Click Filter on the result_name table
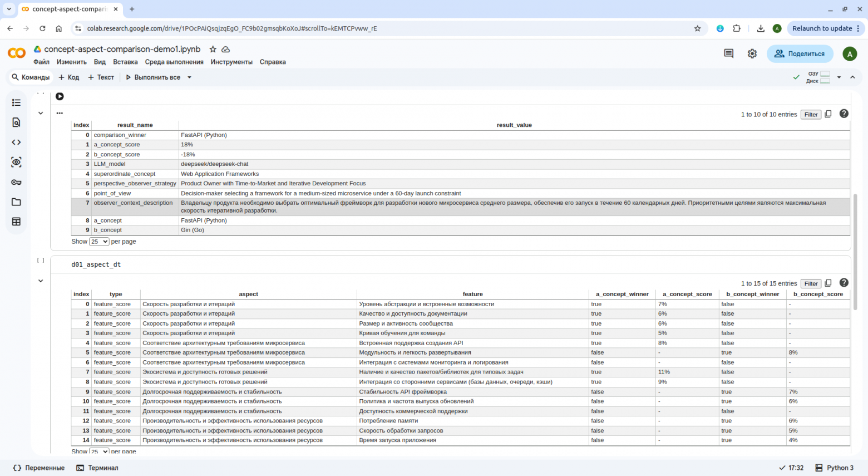Viewport: 868px width, 476px height. [811, 114]
